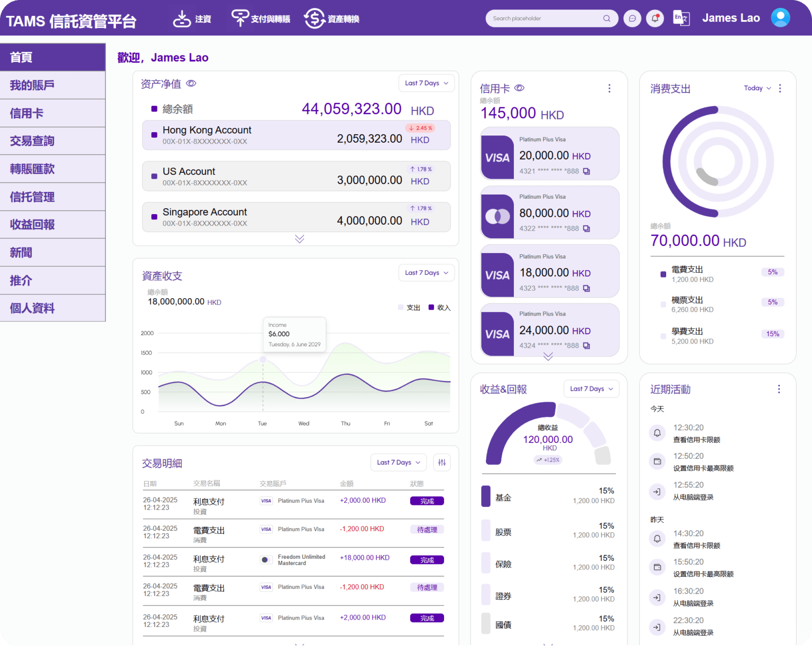The width and height of the screenshot is (812, 647).
Task: Open 交易查詢 from sidebar menu
Action: [53, 141]
